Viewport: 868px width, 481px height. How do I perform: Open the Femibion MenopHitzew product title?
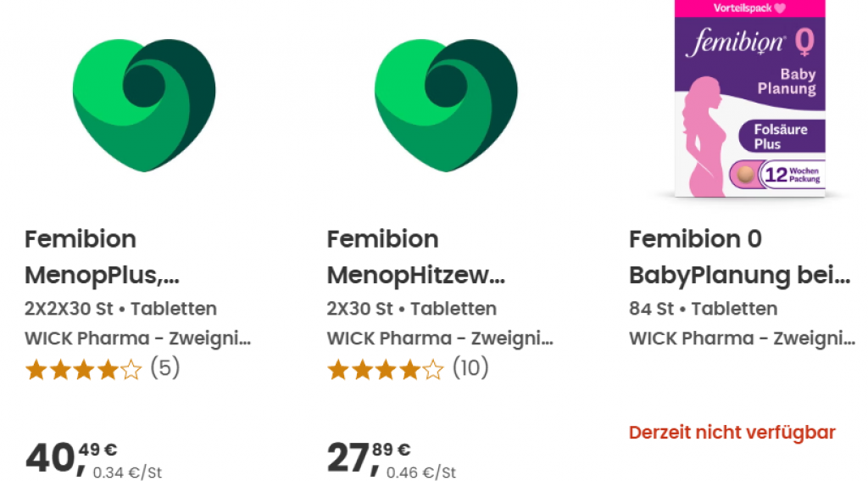[415, 257]
